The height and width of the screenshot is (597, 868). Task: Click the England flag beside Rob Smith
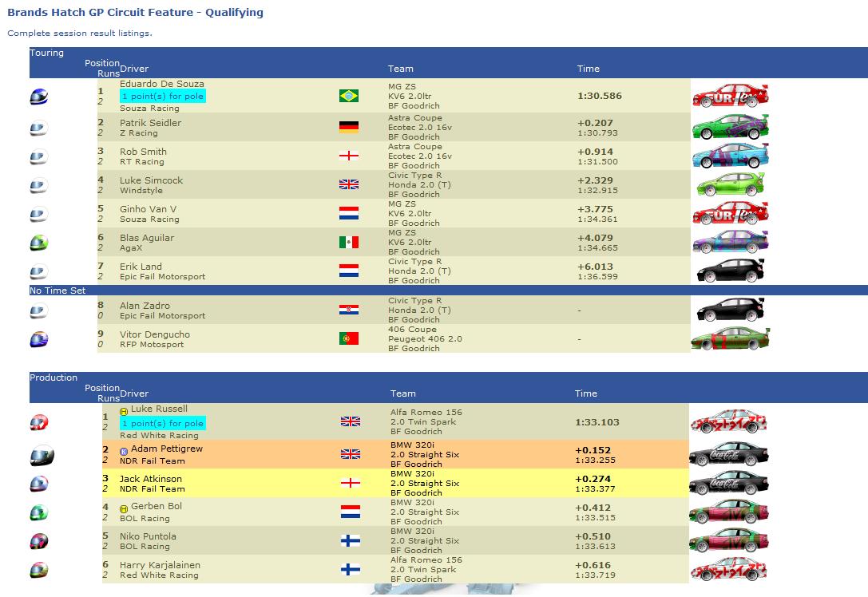pyautogui.click(x=349, y=156)
